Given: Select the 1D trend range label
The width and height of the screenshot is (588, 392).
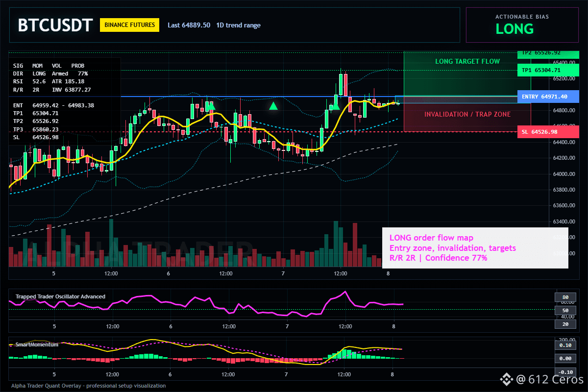Looking at the screenshot, I should tap(239, 25).
